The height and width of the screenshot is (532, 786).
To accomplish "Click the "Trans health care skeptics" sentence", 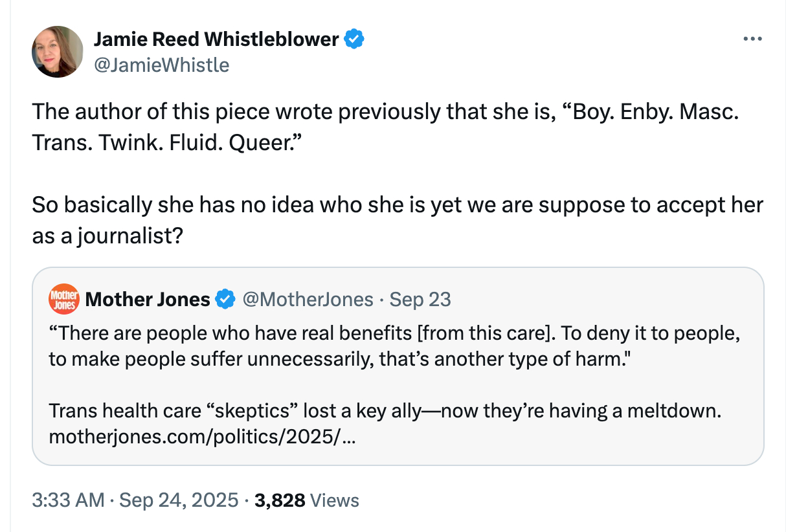I will pos(385,411).
